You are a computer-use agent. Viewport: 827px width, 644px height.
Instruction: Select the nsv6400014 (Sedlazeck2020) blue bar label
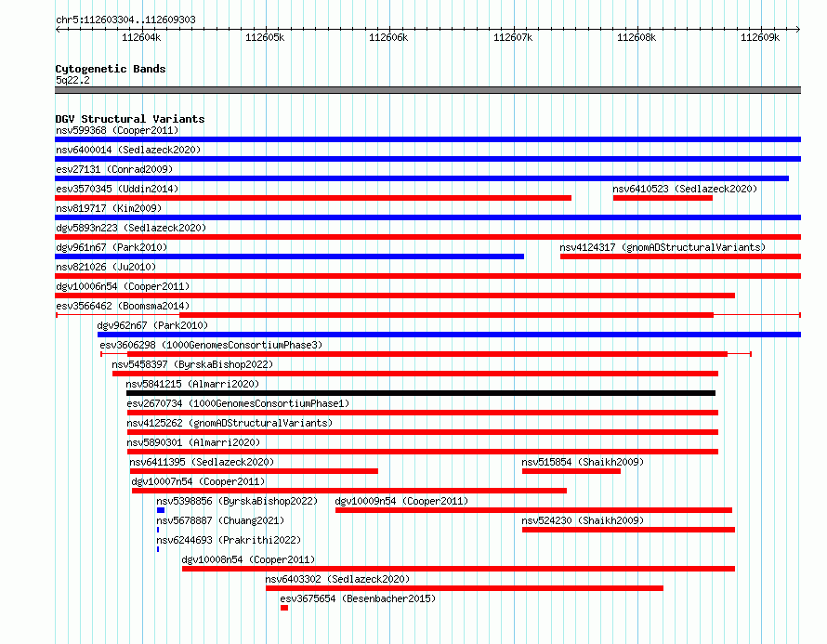tap(128, 150)
